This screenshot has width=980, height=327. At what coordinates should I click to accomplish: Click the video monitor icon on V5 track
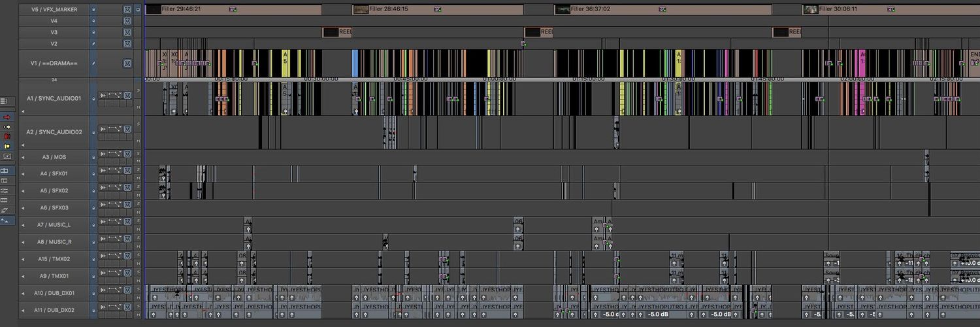coord(138,10)
